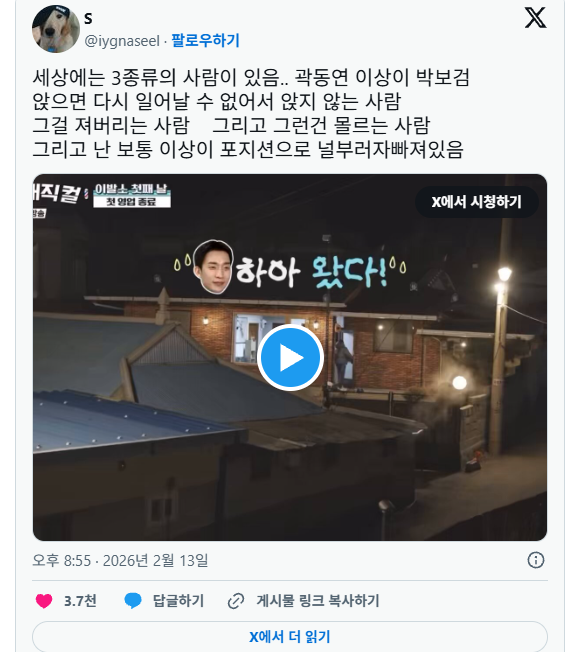Click the 3.7천 likes count
Screen dimensions: 588x652
click(x=80, y=601)
